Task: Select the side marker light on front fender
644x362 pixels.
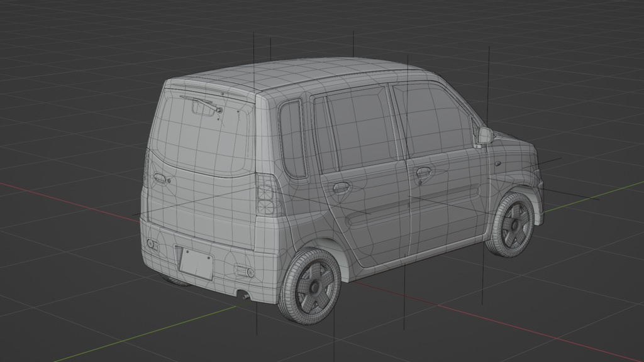Action: coord(498,163)
